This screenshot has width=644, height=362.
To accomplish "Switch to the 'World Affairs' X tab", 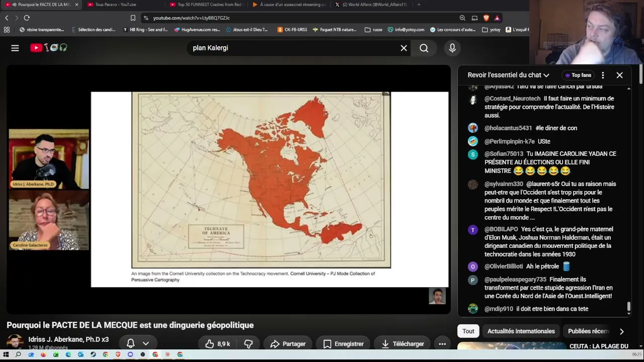I will (371, 5).
